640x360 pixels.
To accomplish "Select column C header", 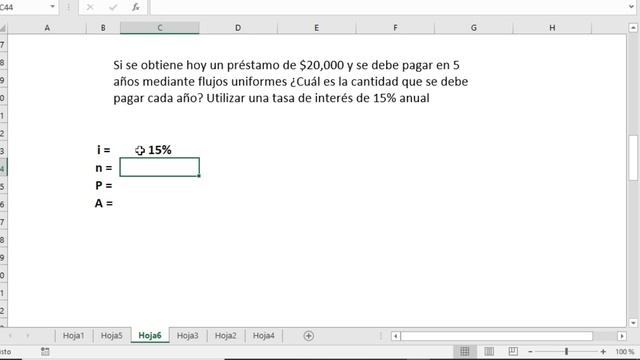I will tap(160, 28).
